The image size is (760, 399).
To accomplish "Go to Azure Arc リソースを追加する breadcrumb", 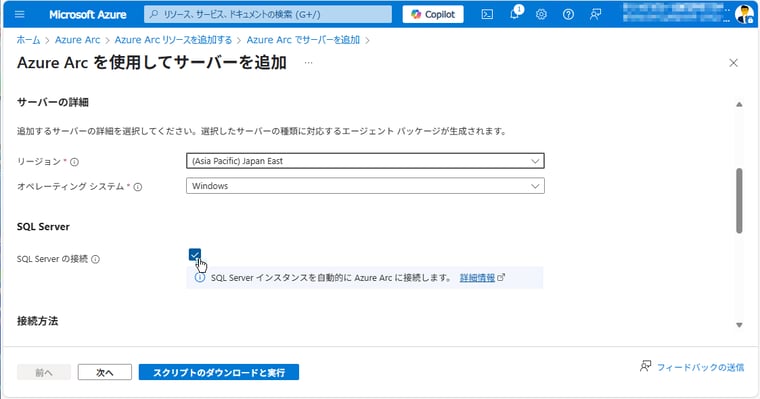I will (x=173, y=40).
